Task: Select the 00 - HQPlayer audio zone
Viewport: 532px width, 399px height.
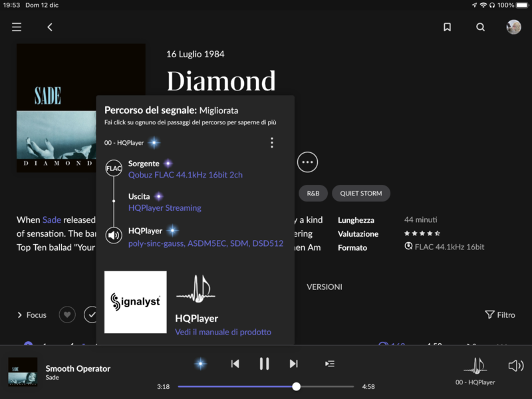Action: point(475,371)
